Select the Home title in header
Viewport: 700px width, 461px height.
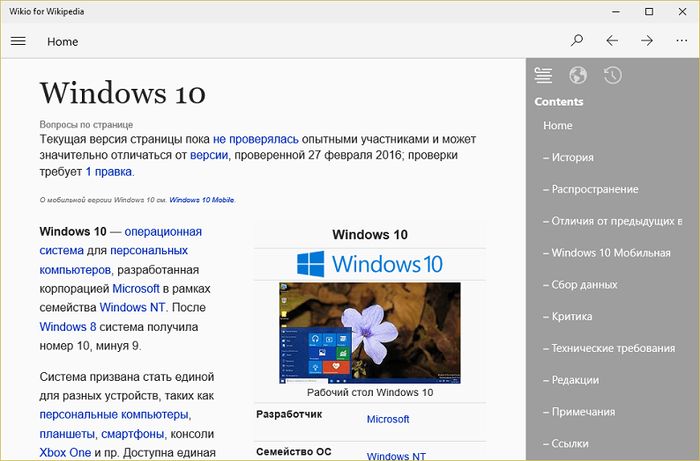[62, 42]
